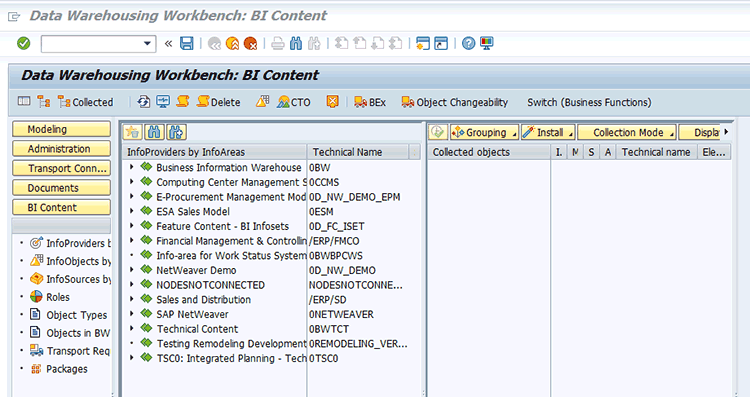Open the Transport Connection section

[62, 168]
